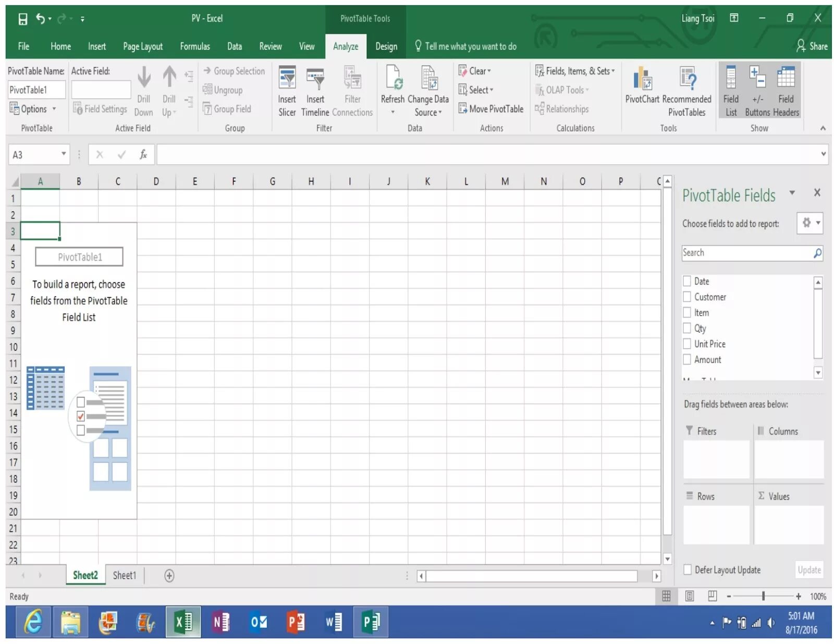Insert a Slicer for the PivotTable
834x644 pixels.
click(x=287, y=92)
